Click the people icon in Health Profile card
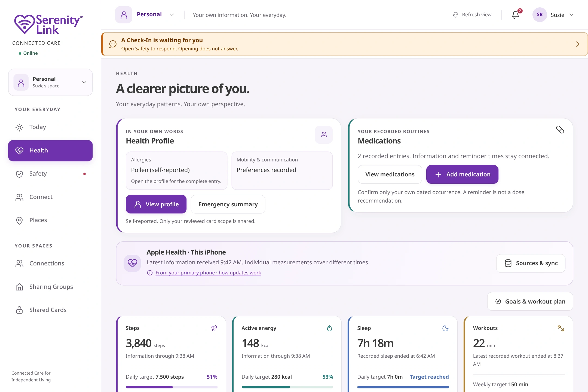Image resolution: width=588 pixels, height=392 pixels. tap(324, 134)
